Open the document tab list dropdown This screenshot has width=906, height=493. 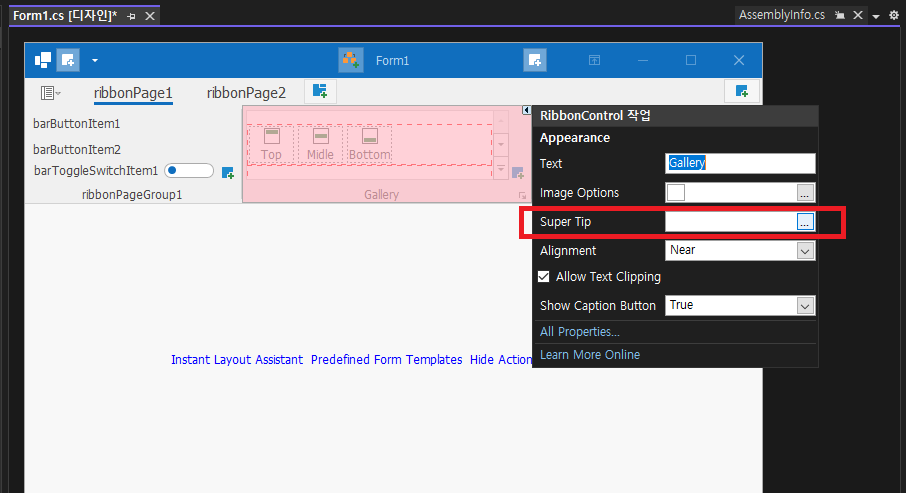coord(876,16)
